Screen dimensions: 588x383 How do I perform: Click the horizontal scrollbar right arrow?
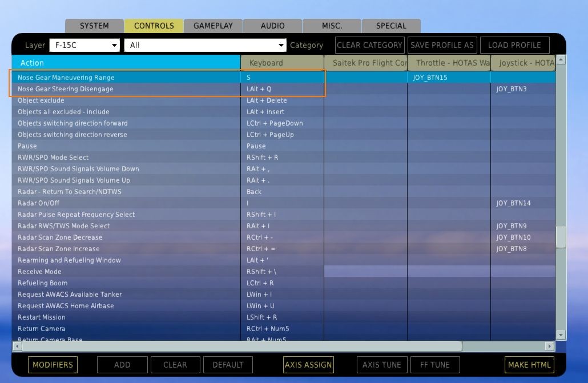coord(550,346)
